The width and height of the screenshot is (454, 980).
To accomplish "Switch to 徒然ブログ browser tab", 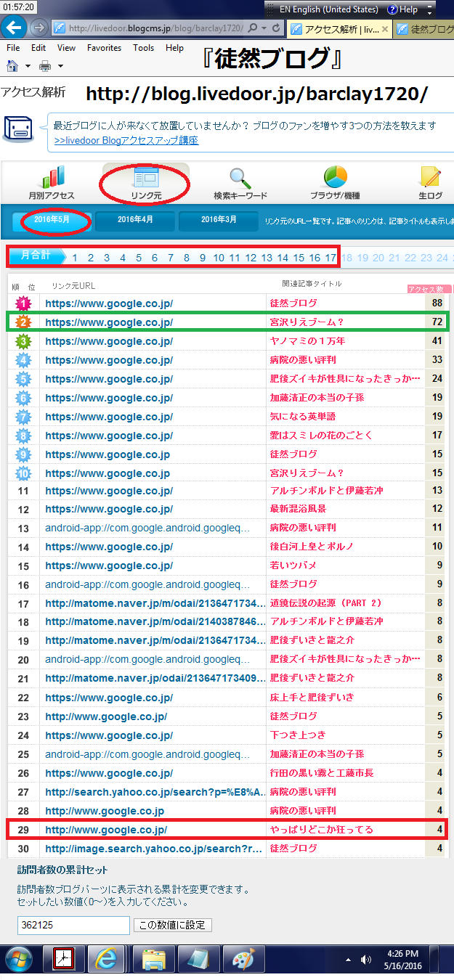I will [424, 29].
